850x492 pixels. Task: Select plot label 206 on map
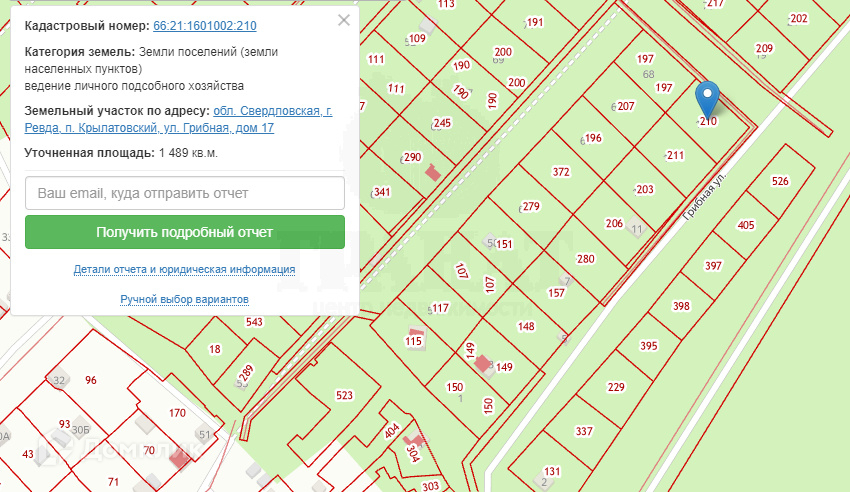point(614,223)
